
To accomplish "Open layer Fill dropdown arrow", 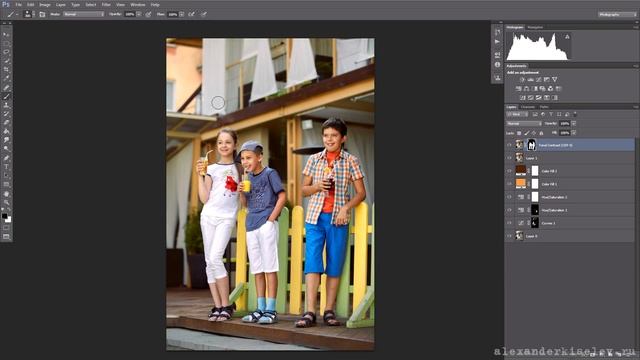I will click(574, 133).
